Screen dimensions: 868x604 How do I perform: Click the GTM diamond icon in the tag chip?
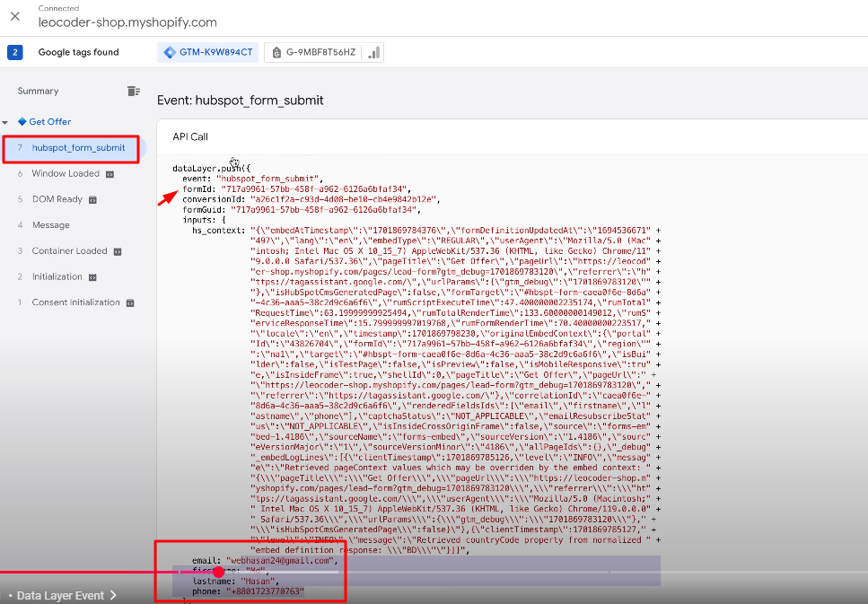170,53
